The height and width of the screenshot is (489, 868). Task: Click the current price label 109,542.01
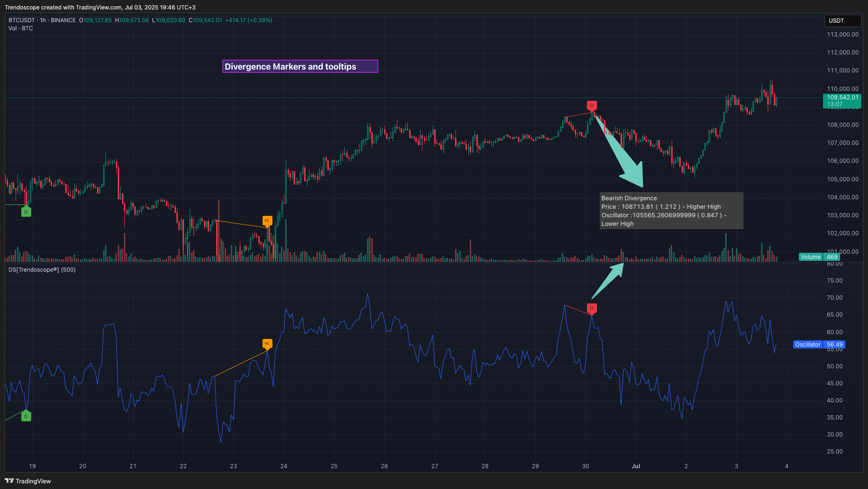point(842,100)
